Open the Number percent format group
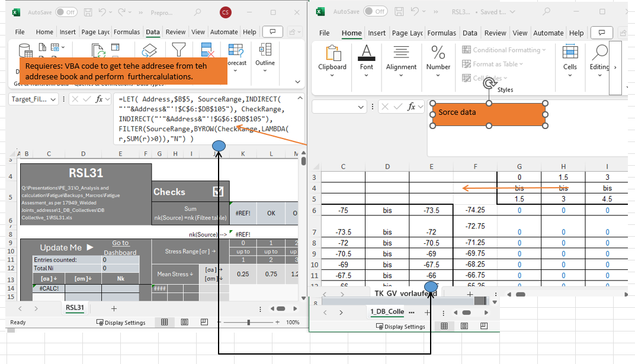This screenshot has width=635, height=364. point(438,53)
